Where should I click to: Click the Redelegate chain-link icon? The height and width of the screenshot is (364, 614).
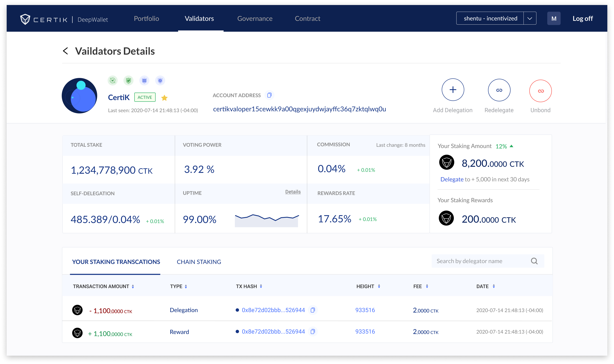click(x=499, y=90)
